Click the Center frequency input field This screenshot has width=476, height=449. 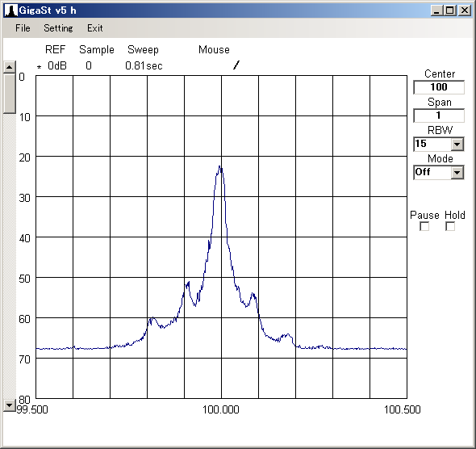tap(439, 87)
